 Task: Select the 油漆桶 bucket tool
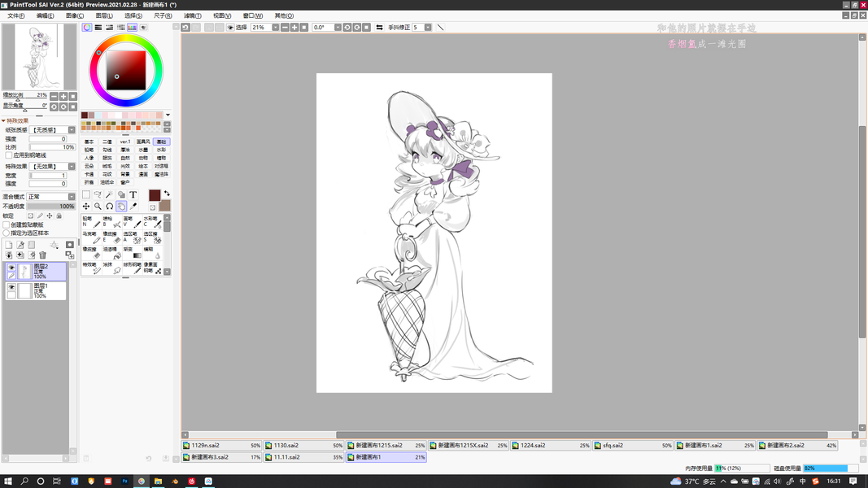(x=112, y=253)
